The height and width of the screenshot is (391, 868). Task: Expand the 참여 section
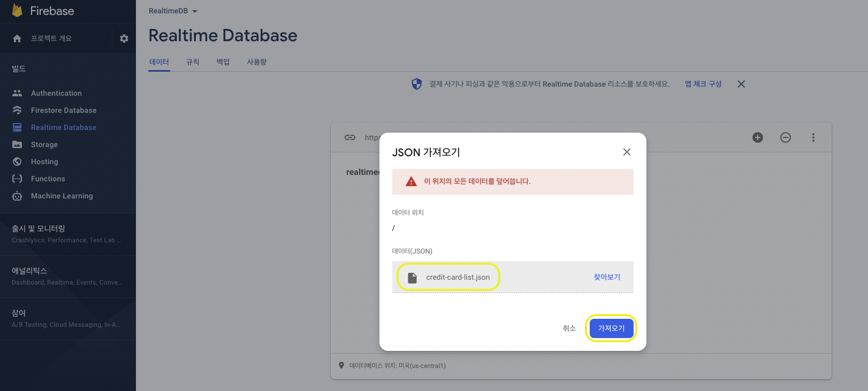(67, 318)
